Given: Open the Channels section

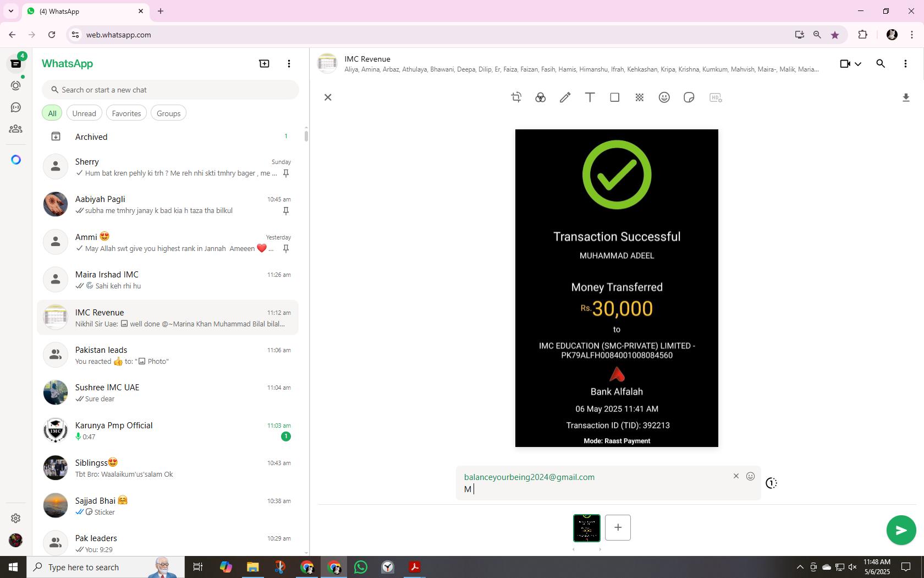Looking at the screenshot, I should (x=16, y=107).
